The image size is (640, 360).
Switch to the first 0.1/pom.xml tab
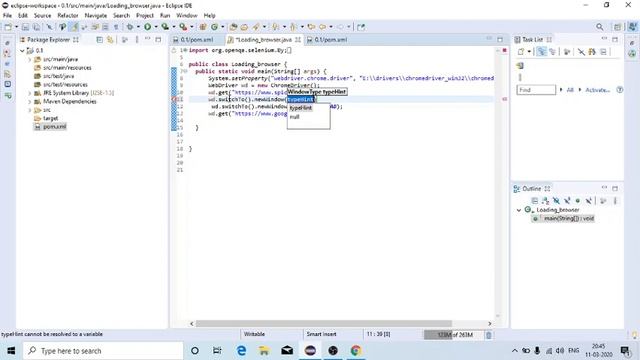coord(197,40)
